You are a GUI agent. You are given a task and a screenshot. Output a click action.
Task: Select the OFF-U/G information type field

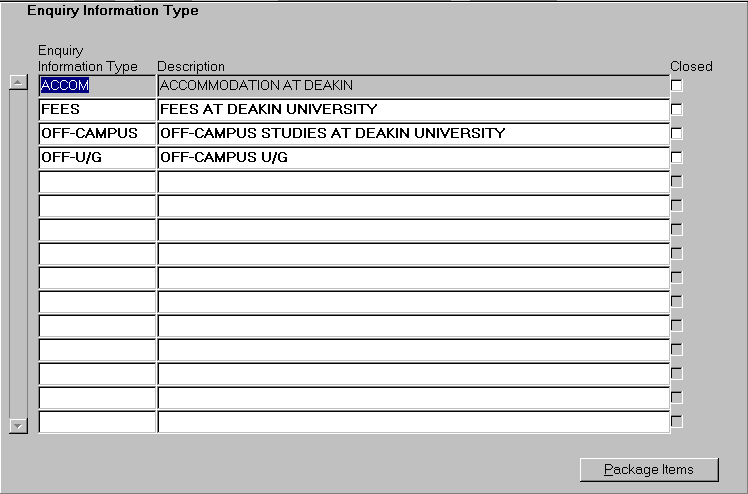[x=97, y=158]
